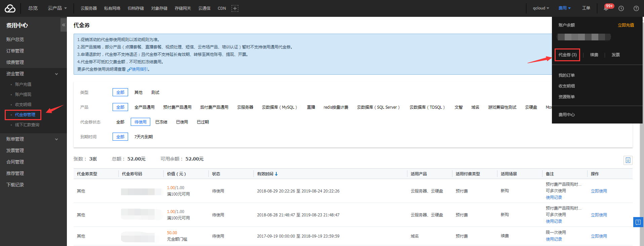Sort by 有效时间 column arrow
The height and width of the screenshot is (246, 644).
(x=276, y=174)
